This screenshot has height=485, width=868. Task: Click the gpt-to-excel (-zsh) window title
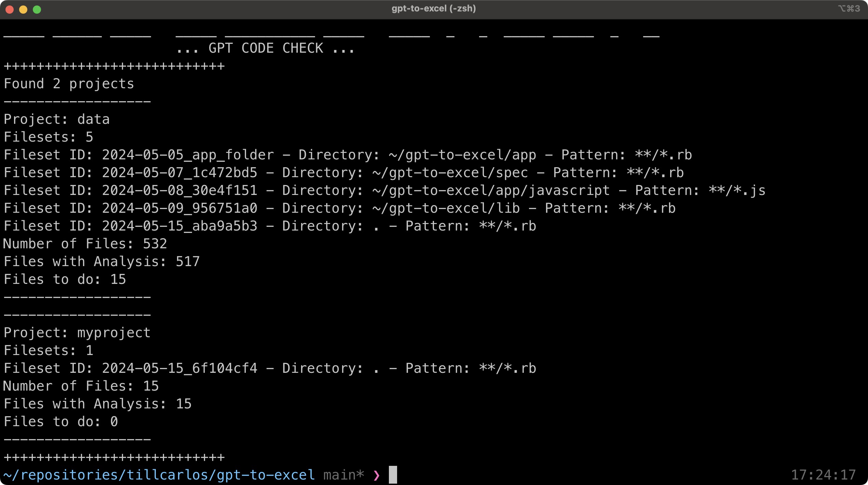(433, 9)
